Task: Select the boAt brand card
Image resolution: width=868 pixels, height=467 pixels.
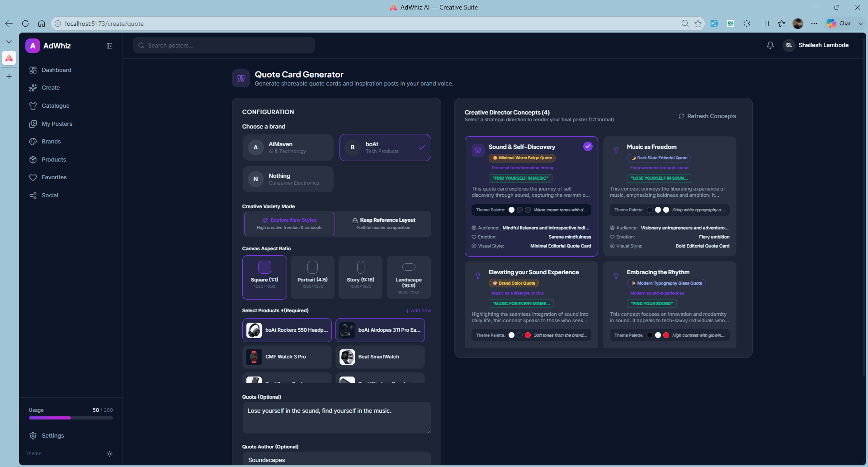Action: coord(385,148)
